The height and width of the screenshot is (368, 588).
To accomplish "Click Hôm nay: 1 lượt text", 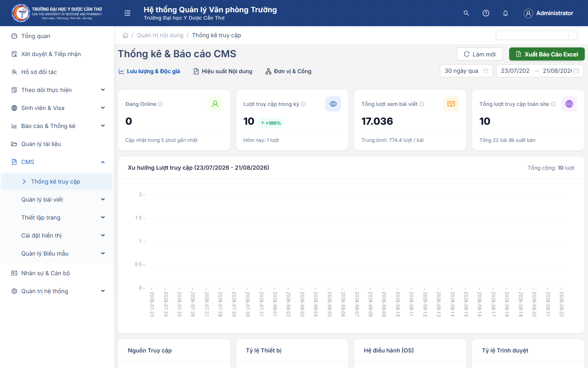I will [x=261, y=140].
